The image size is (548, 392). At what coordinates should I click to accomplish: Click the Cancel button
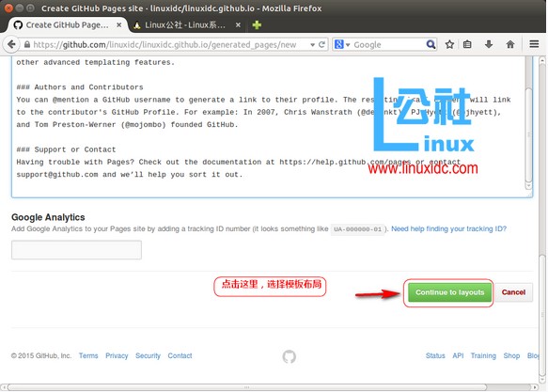point(513,292)
